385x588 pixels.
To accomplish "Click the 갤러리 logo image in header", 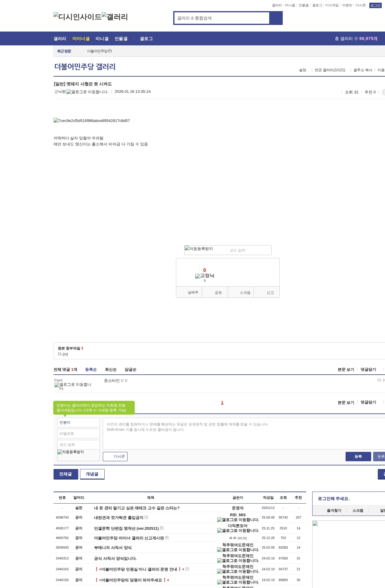I will tap(115, 17).
